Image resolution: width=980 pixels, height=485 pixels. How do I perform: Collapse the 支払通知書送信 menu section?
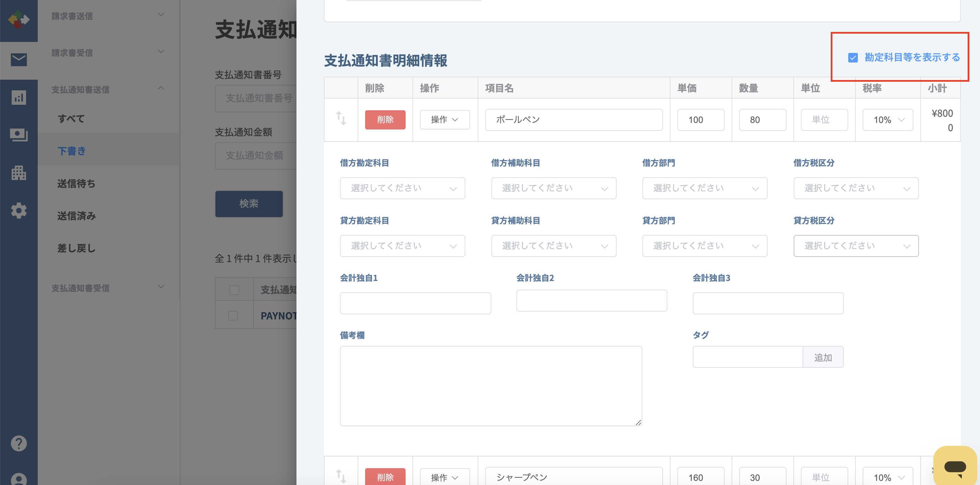pos(108,89)
